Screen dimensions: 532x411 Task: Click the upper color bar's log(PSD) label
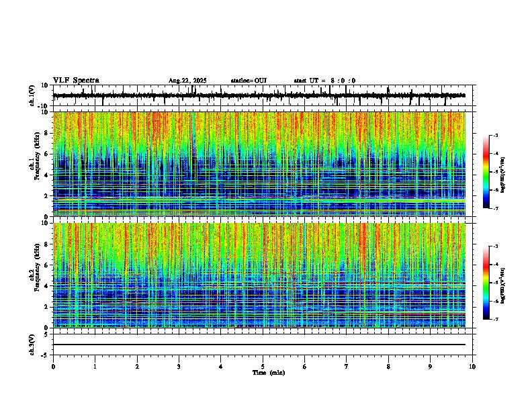coord(503,175)
